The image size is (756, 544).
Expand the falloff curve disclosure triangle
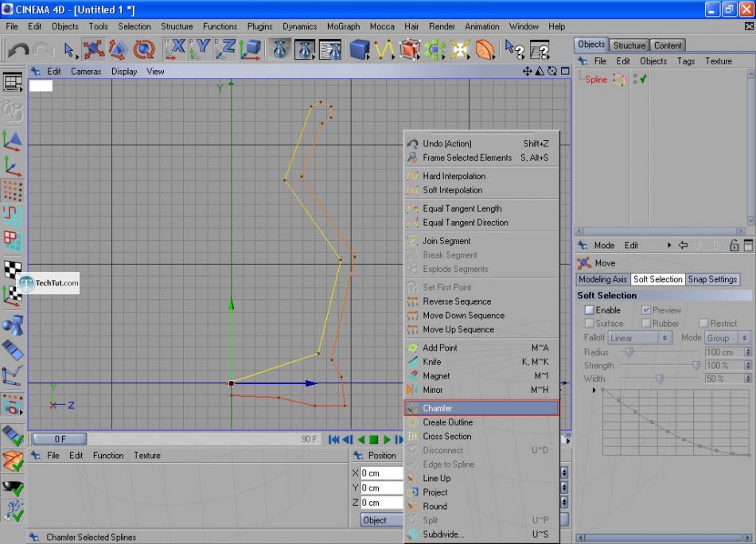pos(594,390)
